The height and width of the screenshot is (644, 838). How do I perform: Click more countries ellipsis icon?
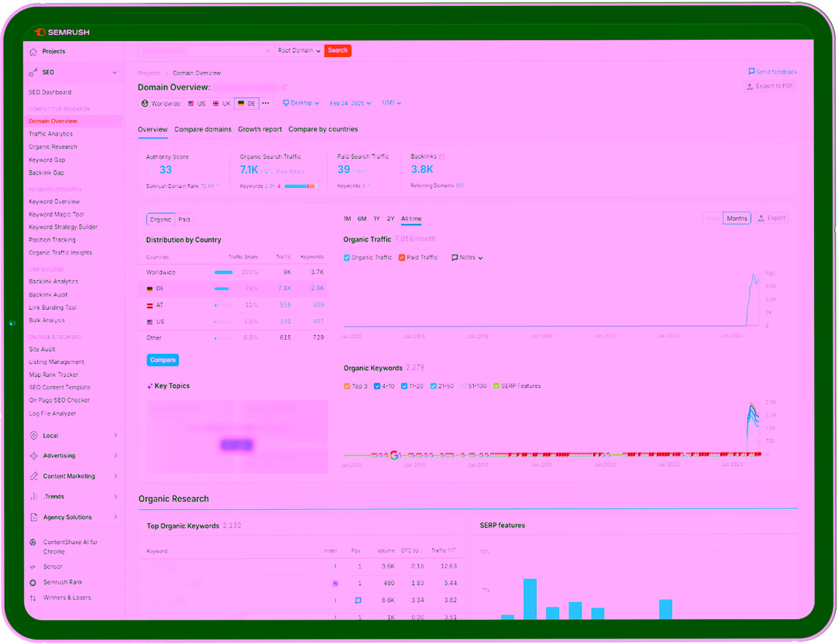[266, 103]
